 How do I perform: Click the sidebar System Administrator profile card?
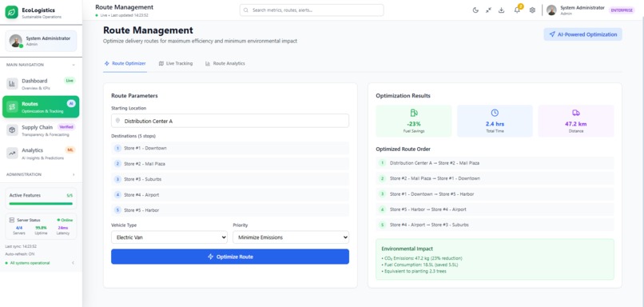click(x=41, y=41)
